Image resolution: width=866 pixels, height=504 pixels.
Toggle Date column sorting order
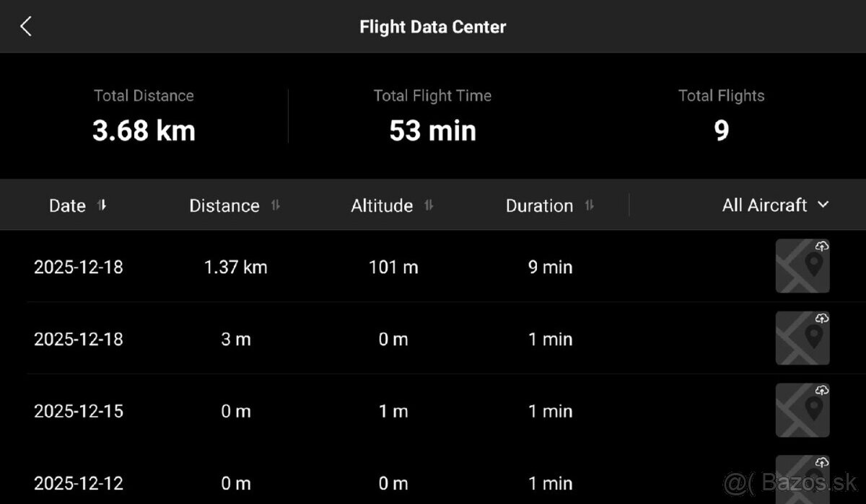pos(101,205)
